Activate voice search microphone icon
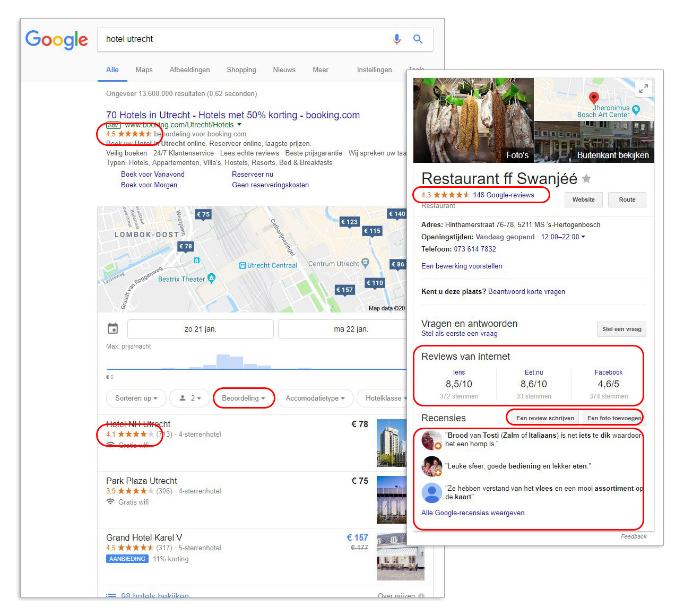Image resolution: width=684 pixels, height=616 pixels. click(396, 39)
